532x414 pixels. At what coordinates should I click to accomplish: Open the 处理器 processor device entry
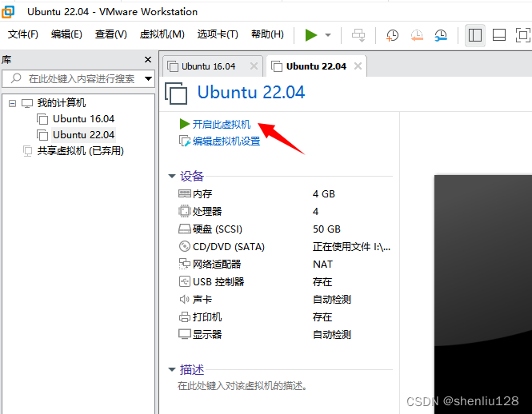[x=207, y=212]
